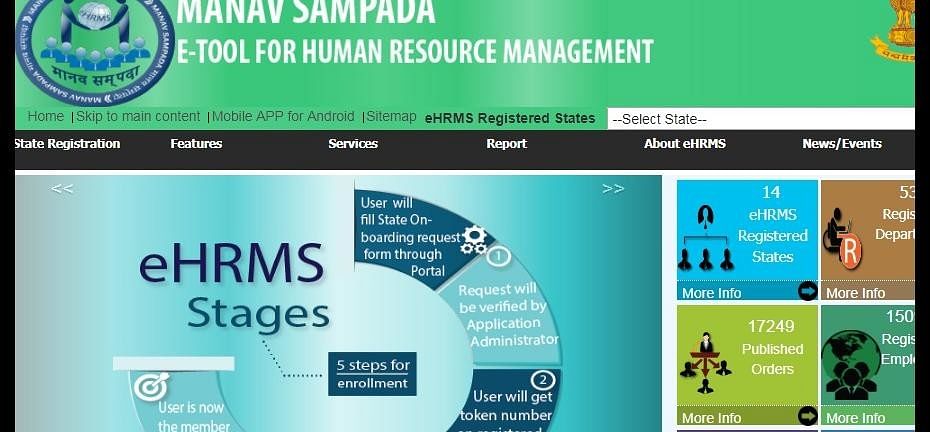The width and height of the screenshot is (930, 432).
Task: Click the MANAV SAMPADA header title
Action: click(x=305, y=12)
